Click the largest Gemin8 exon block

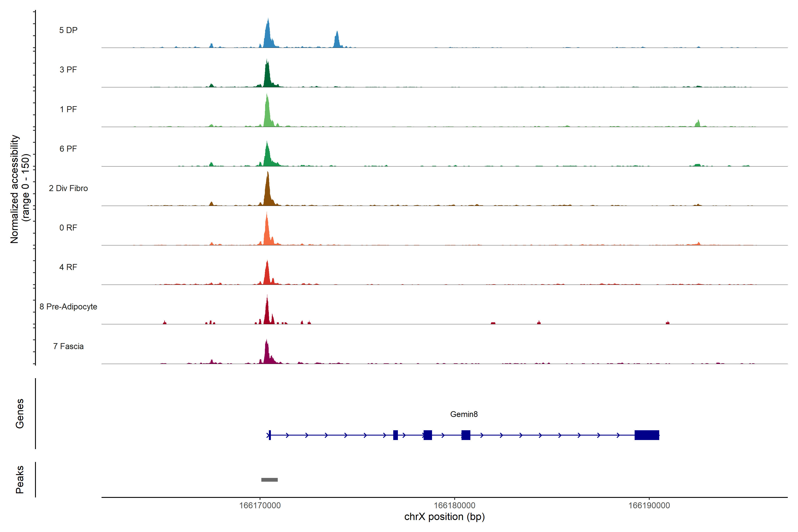pos(647,435)
